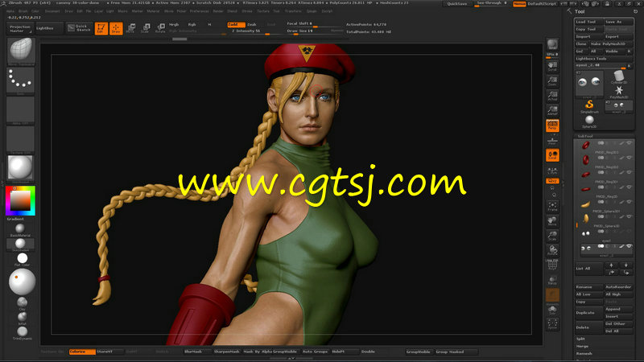Select the Clay brush icon
644x362 pixels.
point(23,302)
